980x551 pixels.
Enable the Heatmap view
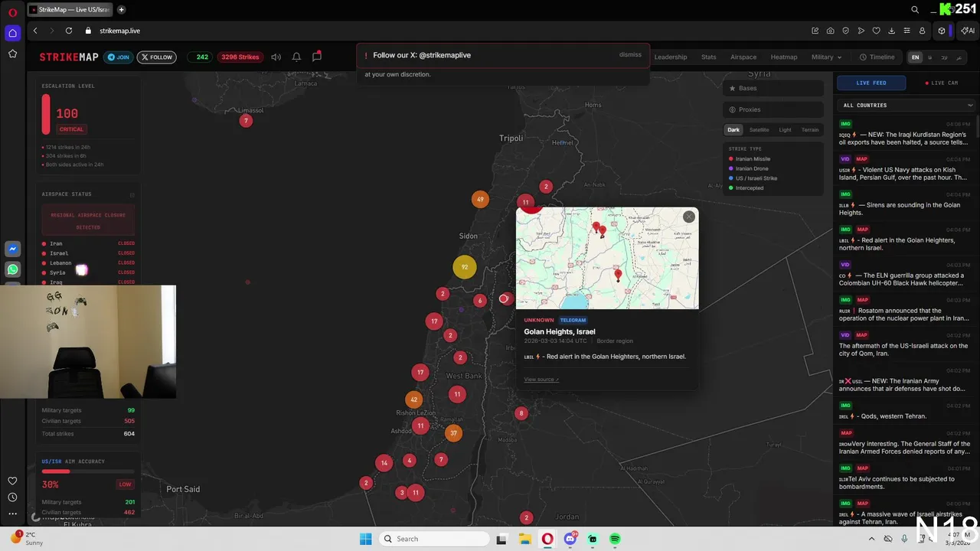784,57
